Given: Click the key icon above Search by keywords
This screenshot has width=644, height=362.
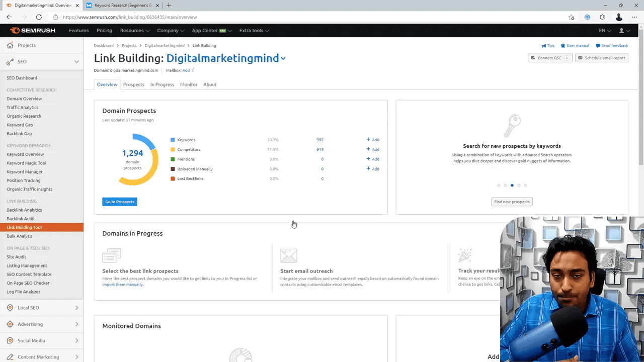Looking at the screenshot, I should (513, 125).
